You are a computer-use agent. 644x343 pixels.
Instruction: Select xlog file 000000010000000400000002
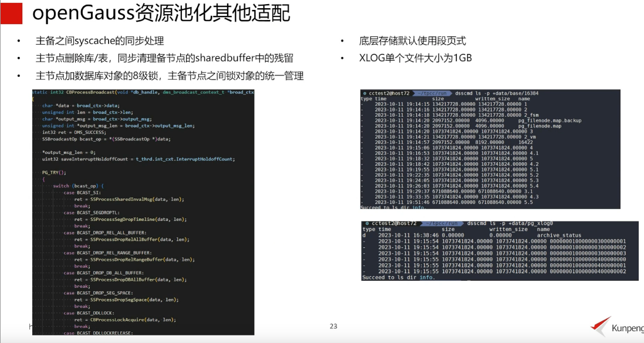coord(494,271)
